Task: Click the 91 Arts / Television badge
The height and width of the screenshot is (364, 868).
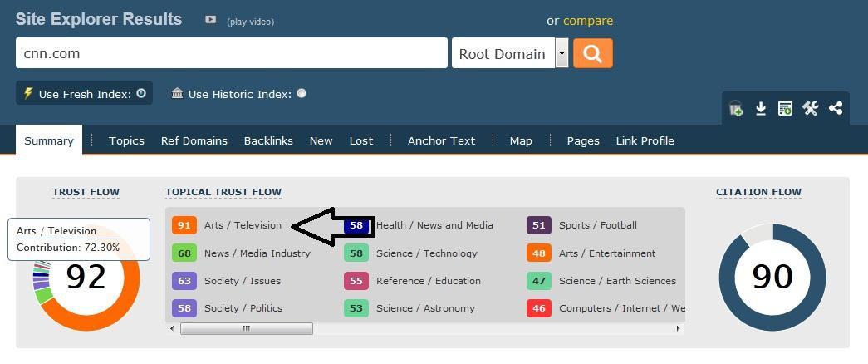Action: (184, 225)
